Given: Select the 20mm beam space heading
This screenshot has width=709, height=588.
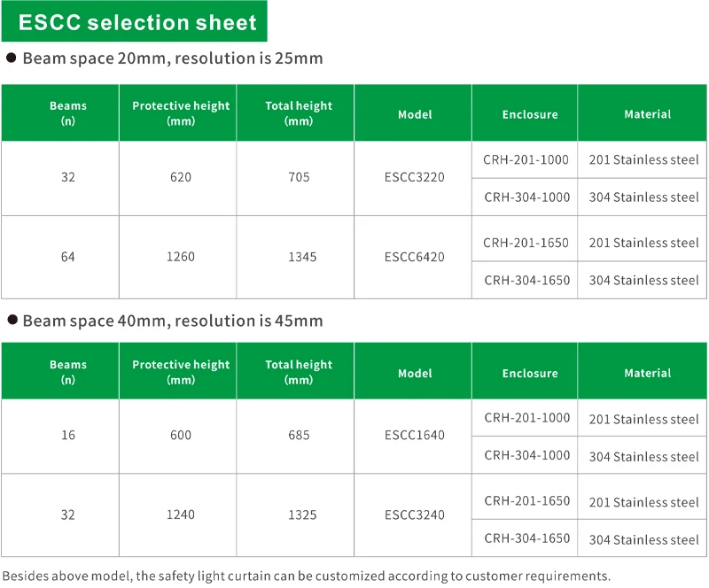Looking at the screenshot, I should pyautogui.click(x=172, y=59).
